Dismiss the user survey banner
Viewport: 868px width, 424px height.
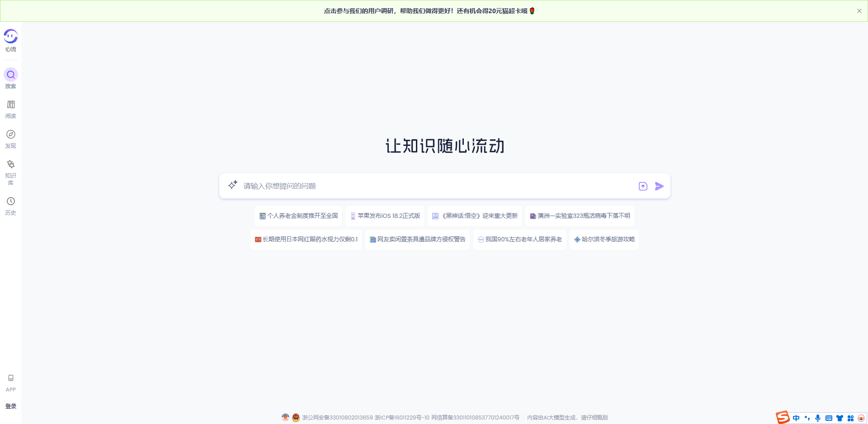(859, 10)
